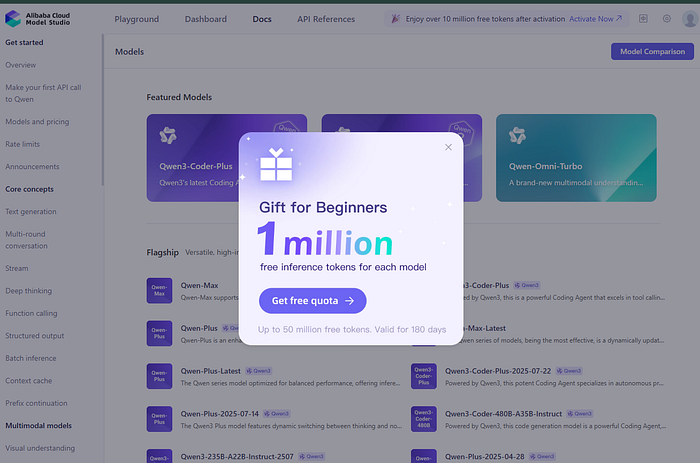Viewport: 700px width, 463px height.
Task: Click the Featured Models heading
Action: click(x=179, y=97)
